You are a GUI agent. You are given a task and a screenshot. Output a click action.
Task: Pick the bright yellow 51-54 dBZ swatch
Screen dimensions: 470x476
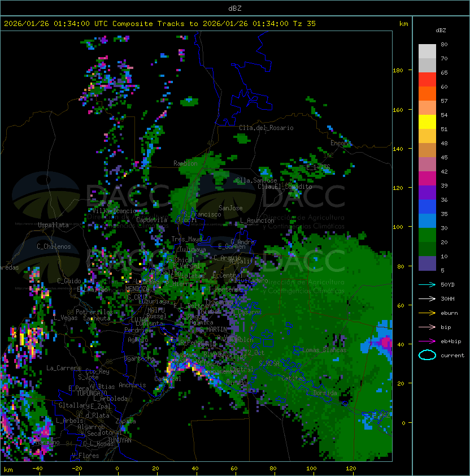click(427, 122)
